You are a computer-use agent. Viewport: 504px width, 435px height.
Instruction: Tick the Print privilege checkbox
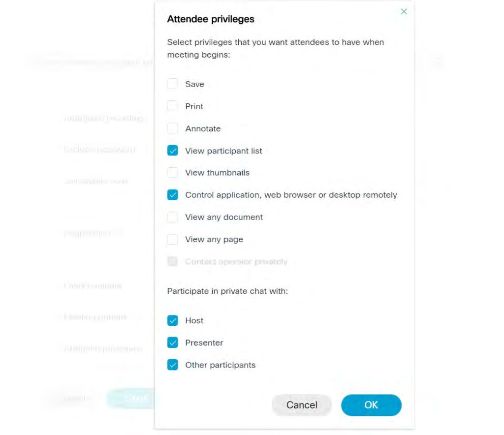(x=172, y=106)
